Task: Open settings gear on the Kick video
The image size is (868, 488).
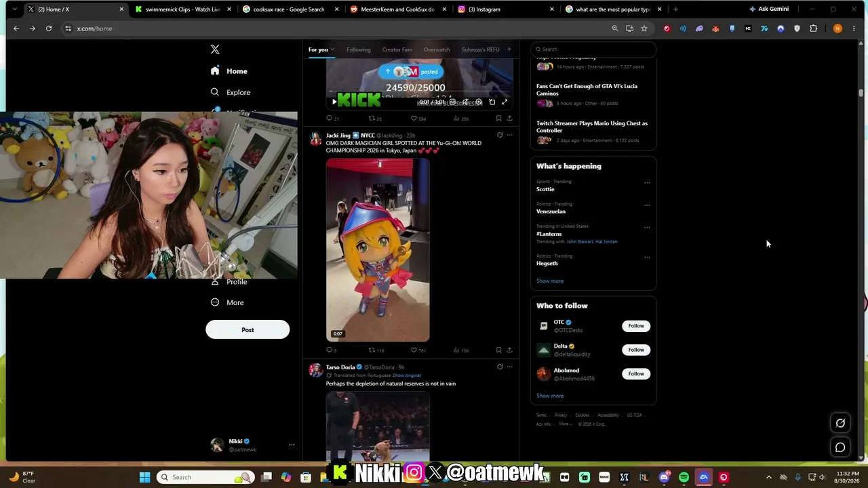Action: coord(479,102)
